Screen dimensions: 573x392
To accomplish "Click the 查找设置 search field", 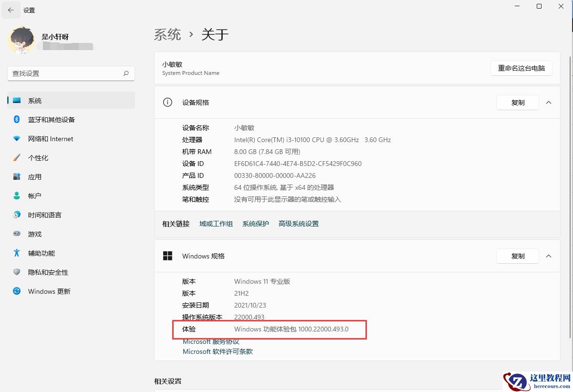I will [x=71, y=73].
